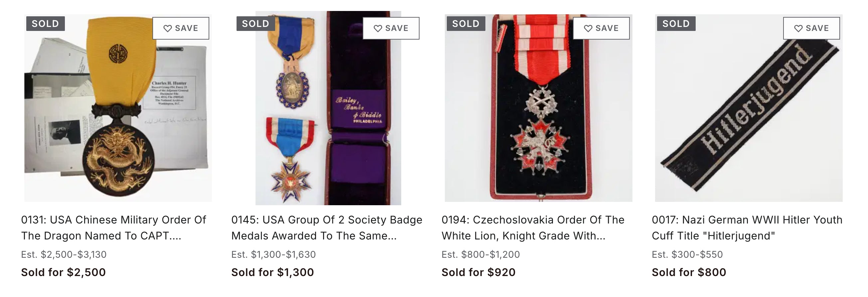Click the Sold for $2,500 price

pyautogui.click(x=63, y=272)
